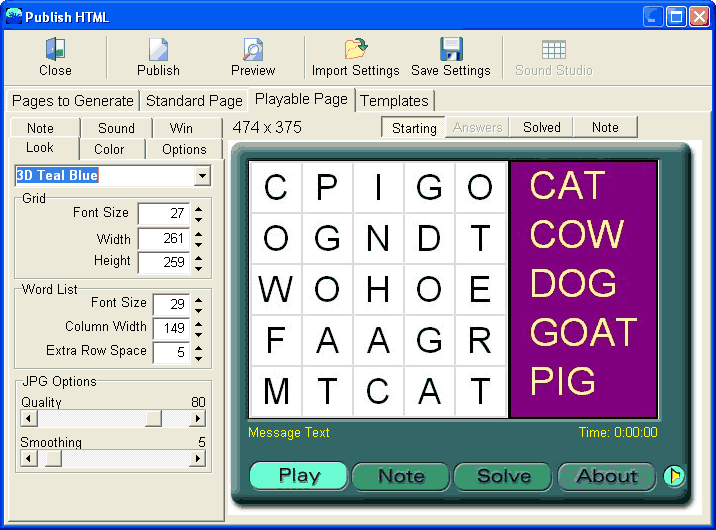The height and width of the screenshot is (530, 716).
Task: Toggle the Note preview state button
Action: (x=605, y=127)
